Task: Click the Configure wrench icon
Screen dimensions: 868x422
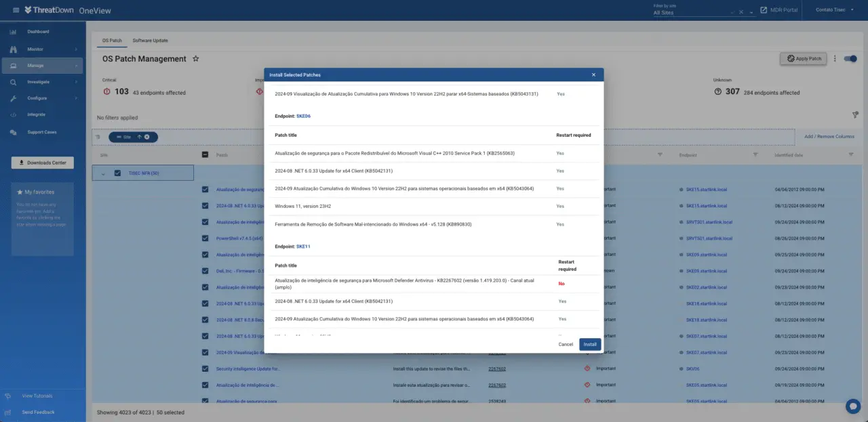Action: click(14, 98)
